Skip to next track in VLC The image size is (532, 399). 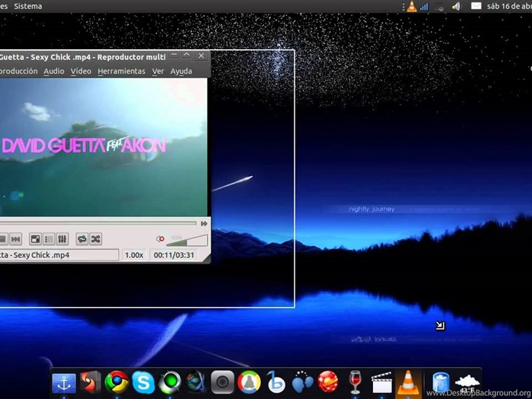pyautogui.click(x=15, y=239)
